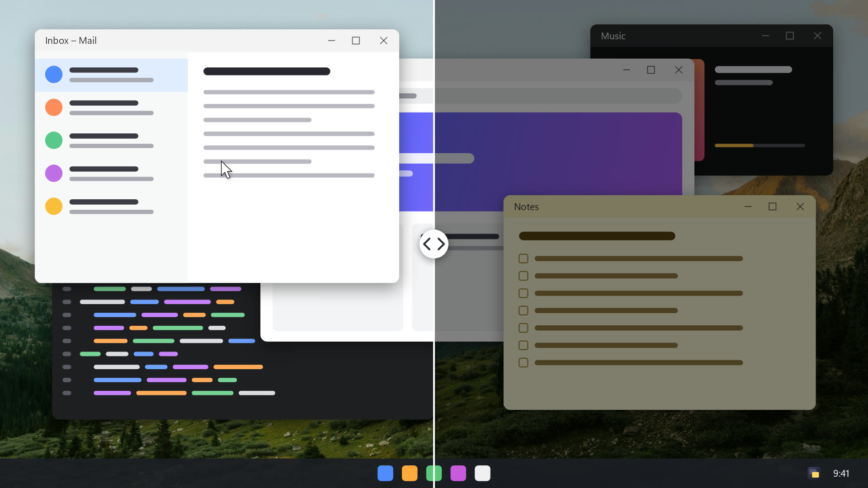Viewport: 868px width, 488px height.
Task: Click the split-view comparison slider handle
Action: [x=434, y=244]
